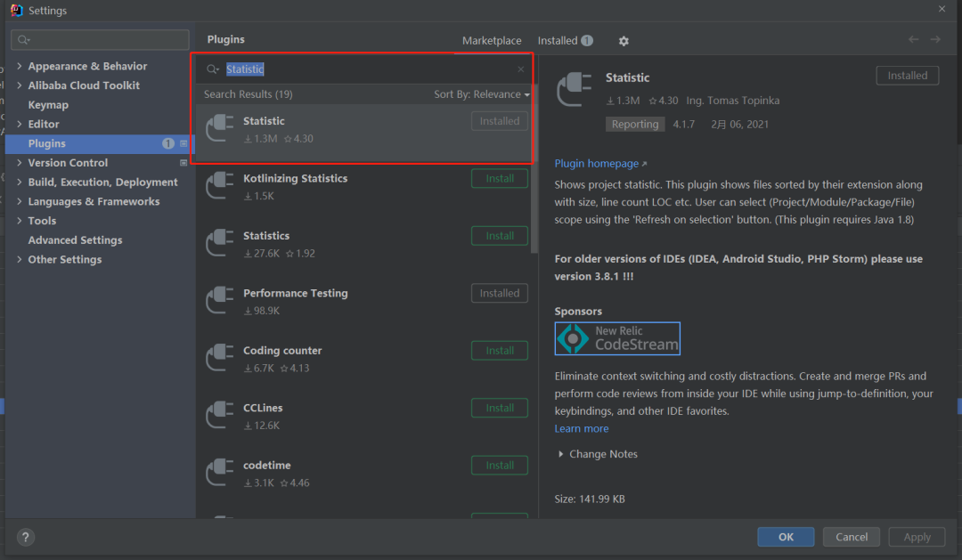Click Installed button on Statistic result
Screen dimensions: 962x560
(x=500, y=121)
